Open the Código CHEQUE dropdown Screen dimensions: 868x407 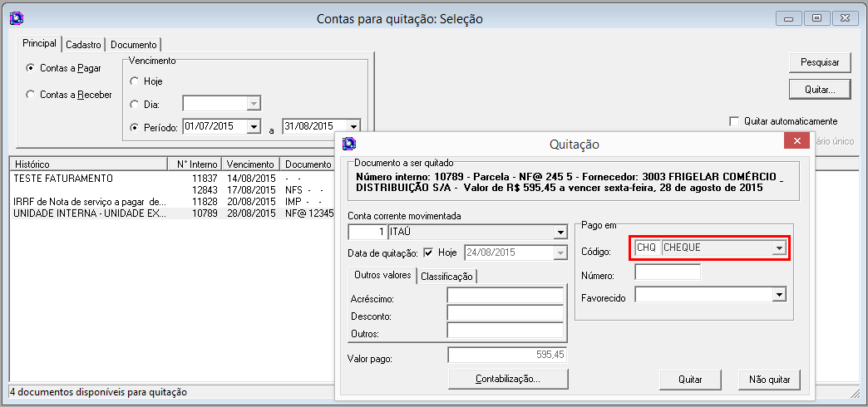(x=779, y=248)
